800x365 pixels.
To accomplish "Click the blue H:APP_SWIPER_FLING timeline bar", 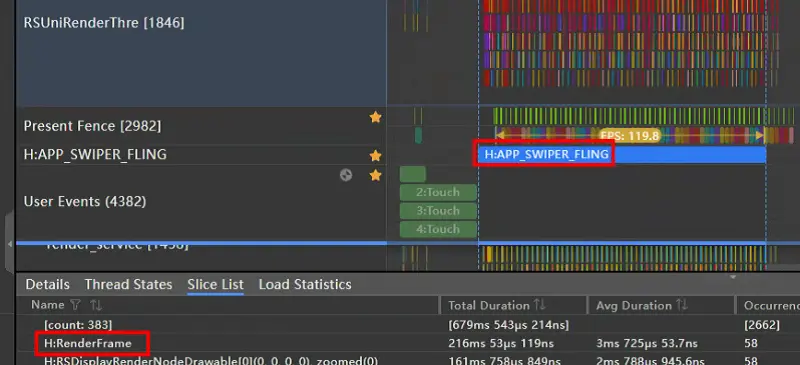I will [622, 155].
